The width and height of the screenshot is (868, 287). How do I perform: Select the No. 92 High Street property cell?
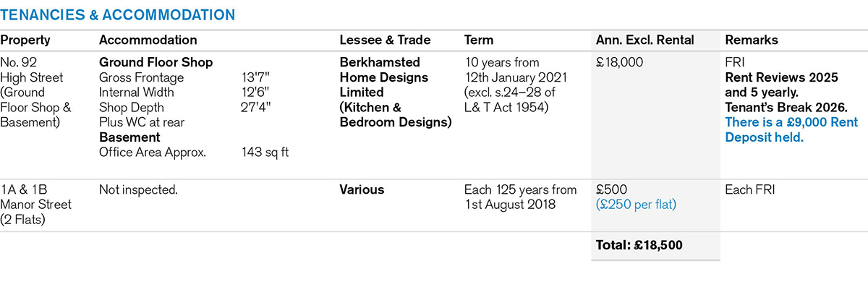coord(36,93)
